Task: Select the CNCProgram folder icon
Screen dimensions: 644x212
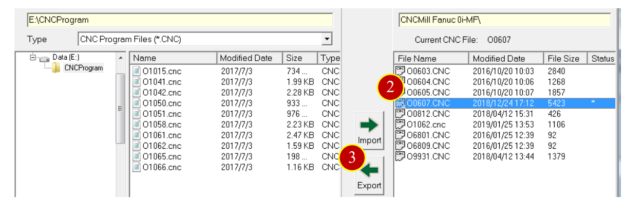Action: 56,68
